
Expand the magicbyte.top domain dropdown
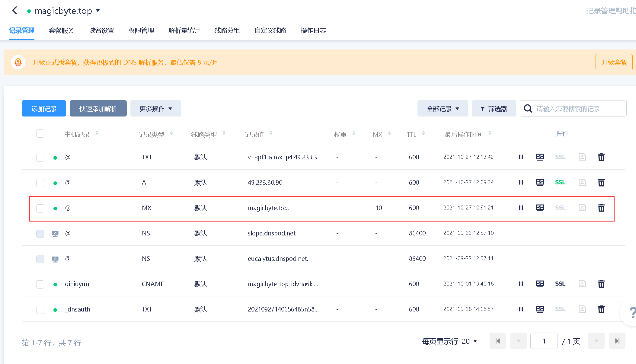(98, 11)
